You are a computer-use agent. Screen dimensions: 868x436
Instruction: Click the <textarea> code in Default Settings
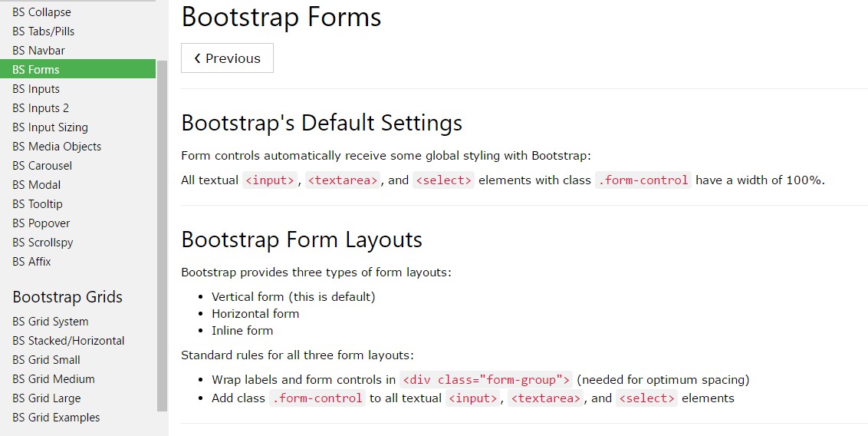[343, 180]
